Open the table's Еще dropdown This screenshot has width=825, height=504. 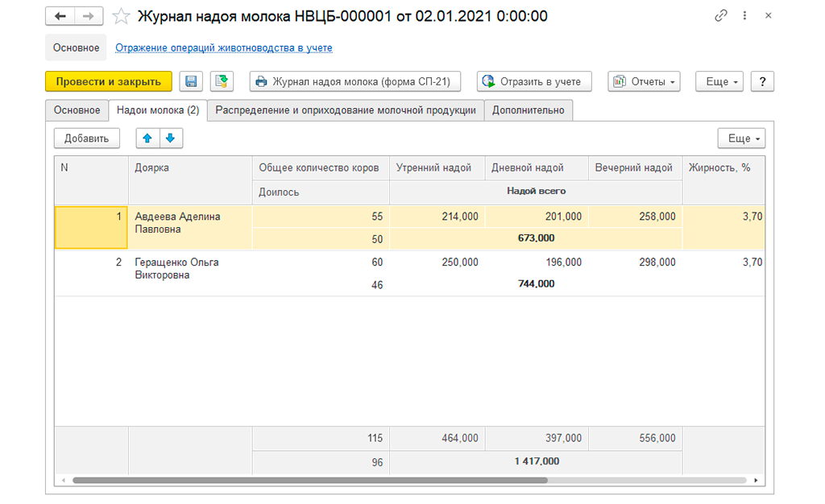(x=740, y=138)
